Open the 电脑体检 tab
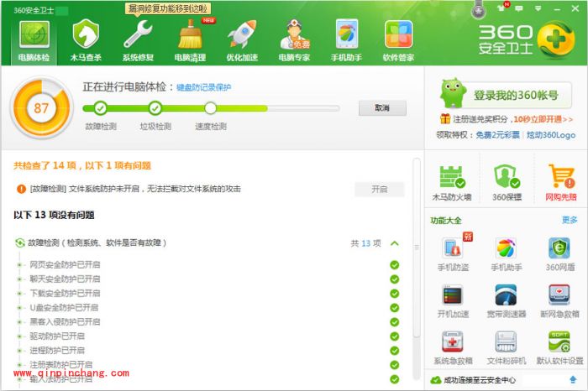This screenshot has height=391, width=588. coord(34,42)
